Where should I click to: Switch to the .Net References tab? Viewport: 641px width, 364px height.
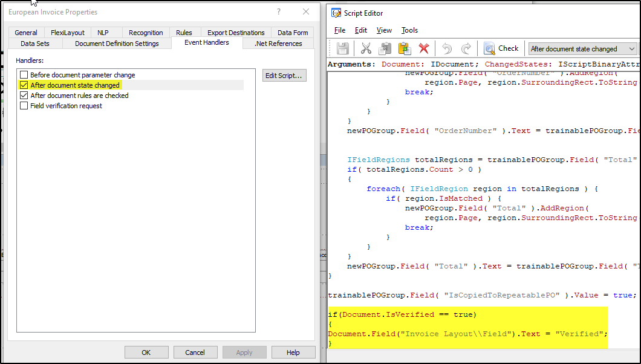[x=278, y=44]
